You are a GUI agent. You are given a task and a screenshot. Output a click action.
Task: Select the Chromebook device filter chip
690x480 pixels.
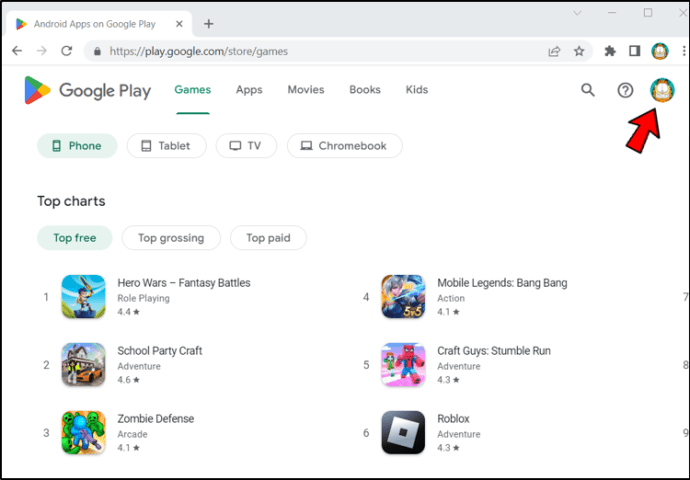tap(345, 146)
